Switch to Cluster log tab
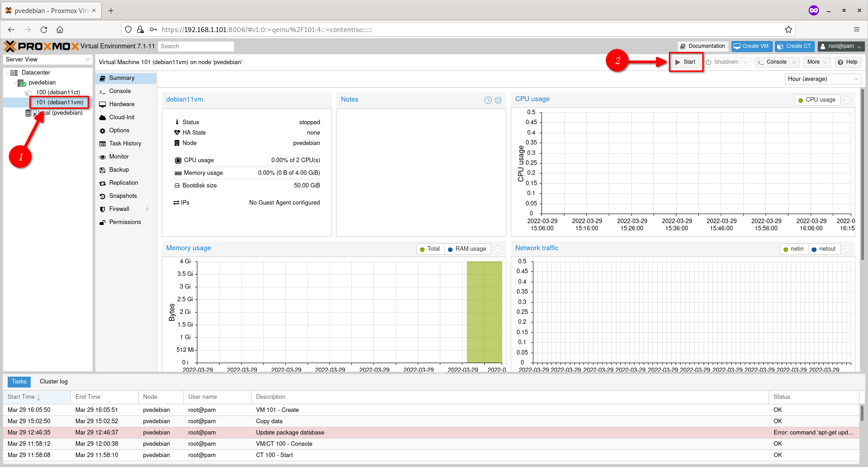Screen dimensions: 868x467 (x=53, y=382)
